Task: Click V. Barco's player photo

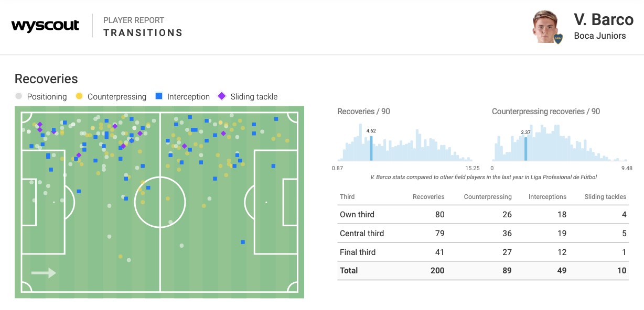Action: click(546, 26)
